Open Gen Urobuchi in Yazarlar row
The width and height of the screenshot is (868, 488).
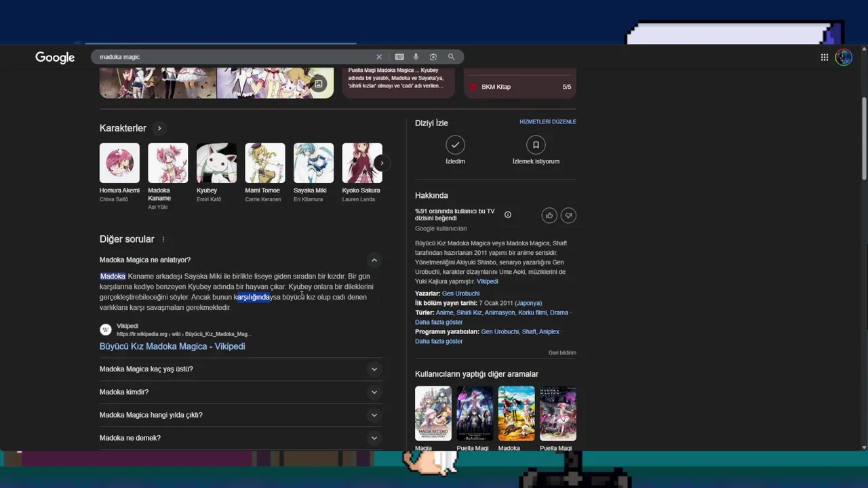(x=460, y=293)
